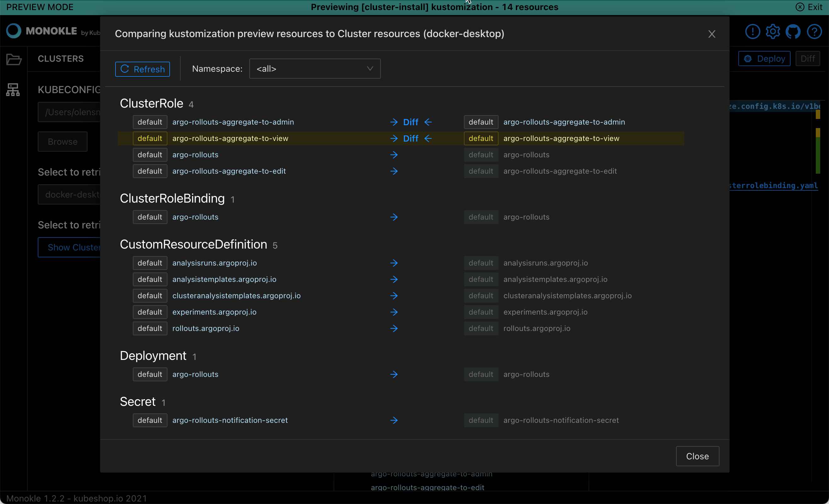Viewport: 829px width, 504px height.
Task: Replace local argo-rollouts-aggregate-to-view using left arrow
Action: (x=428, y=138)
